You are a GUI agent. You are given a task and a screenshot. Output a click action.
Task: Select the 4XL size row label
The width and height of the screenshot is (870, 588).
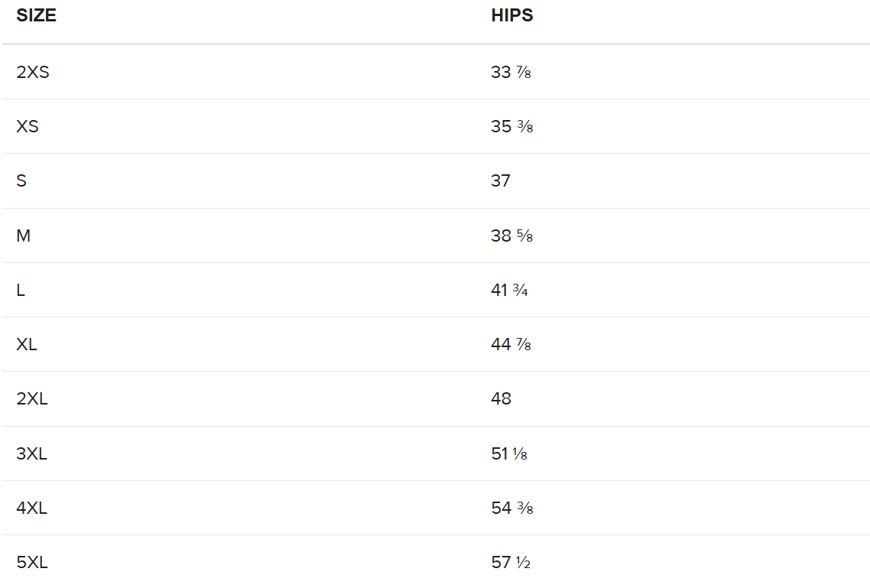pos(32,508)
